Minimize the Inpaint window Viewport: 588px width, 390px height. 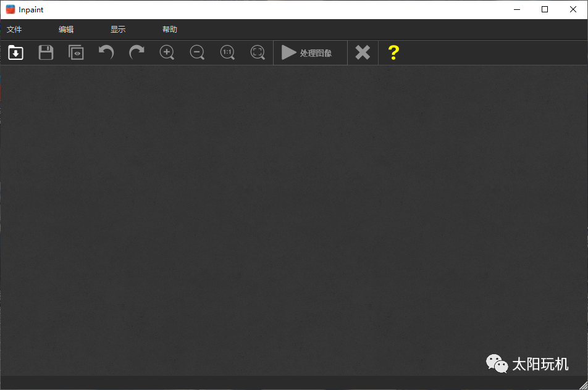coord(517,9)
